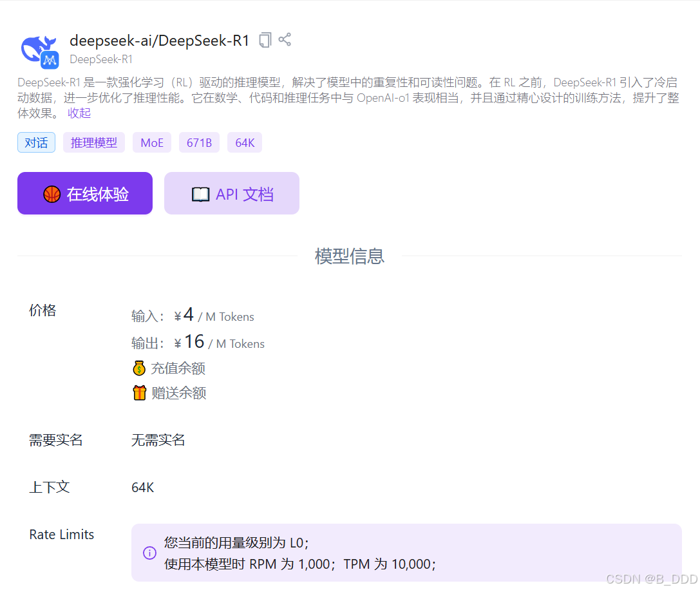Click the DeepSeek whale logo
Image resolution: width=700 pixels, height=590 pixels.
[40, 52]
